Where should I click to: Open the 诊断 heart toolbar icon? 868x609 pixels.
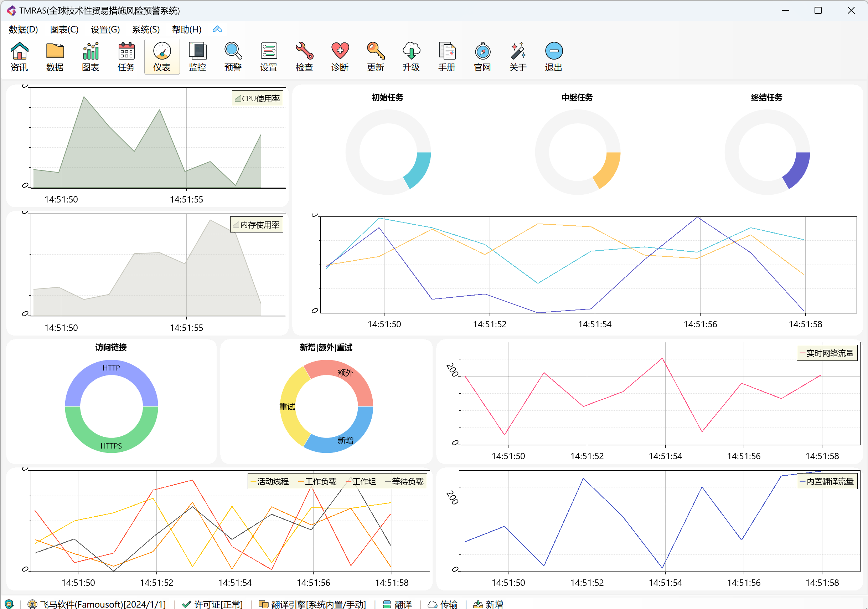[x=340, y=57]
